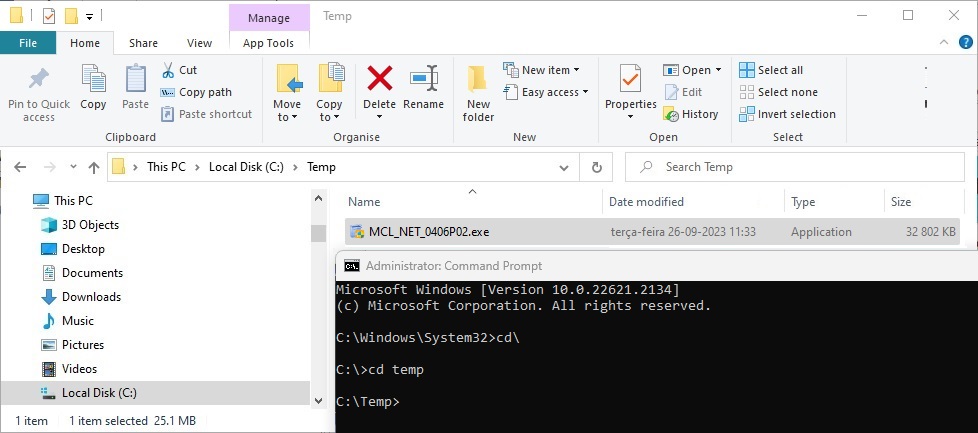Open address bar history dropdown
Screen dimensions: 978x433
pyautogui.click(x=564, y=168)
